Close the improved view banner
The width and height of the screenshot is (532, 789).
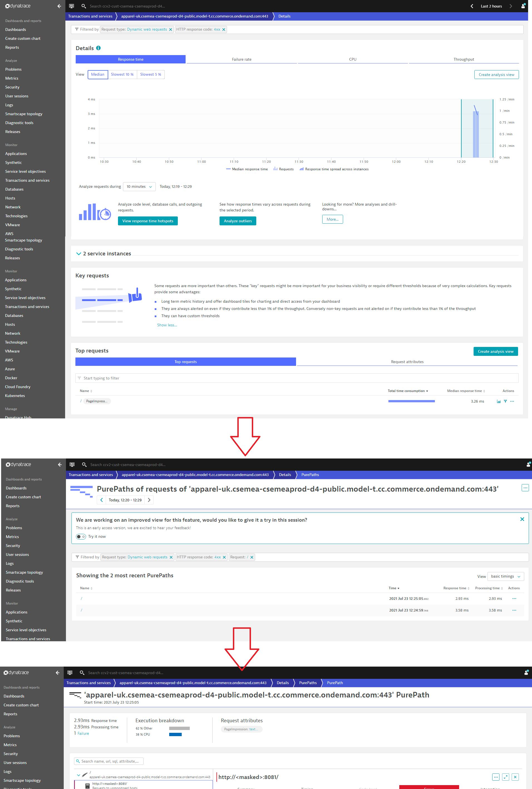pos(522,519)
